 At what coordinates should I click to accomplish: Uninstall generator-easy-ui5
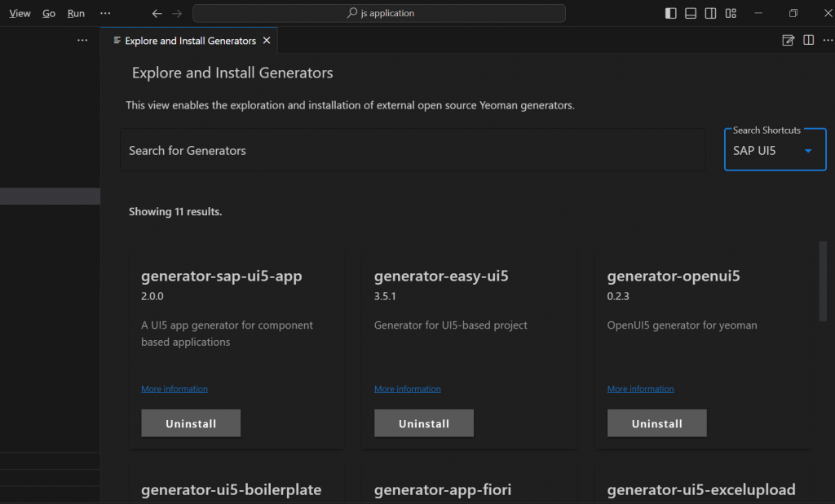tap(424, 423)
